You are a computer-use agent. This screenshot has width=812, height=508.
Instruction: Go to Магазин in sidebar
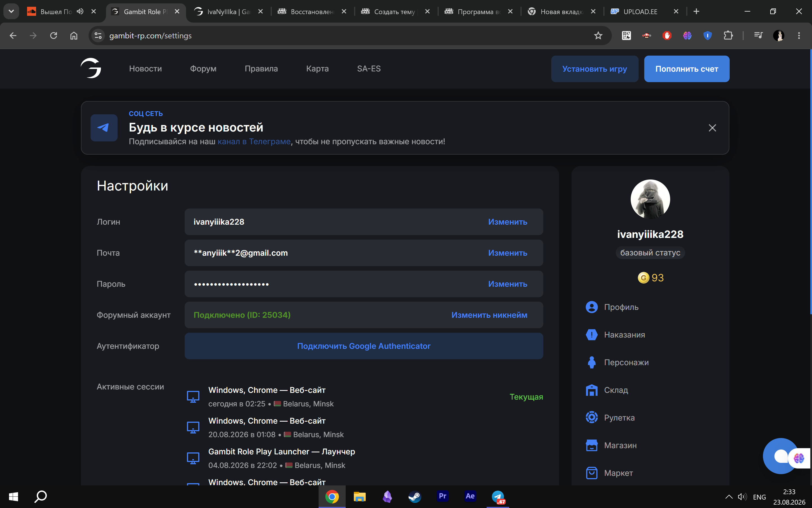pyautogui.click(x=611, y=445)
